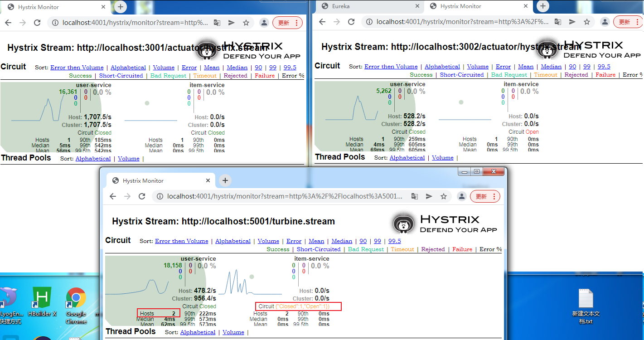Close Hystrix Monitor tab in top-left window
The width and height of the screenshot is (644, 340).
102,7
